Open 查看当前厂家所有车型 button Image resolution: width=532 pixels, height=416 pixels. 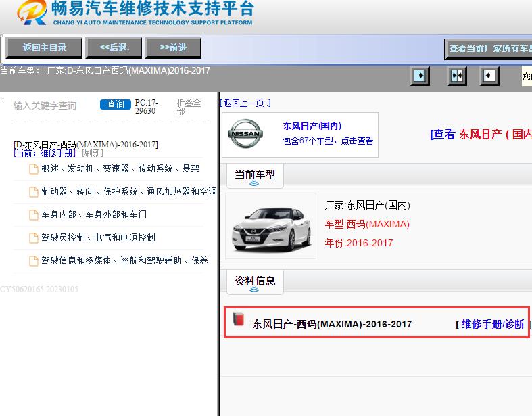coord(488,49)
